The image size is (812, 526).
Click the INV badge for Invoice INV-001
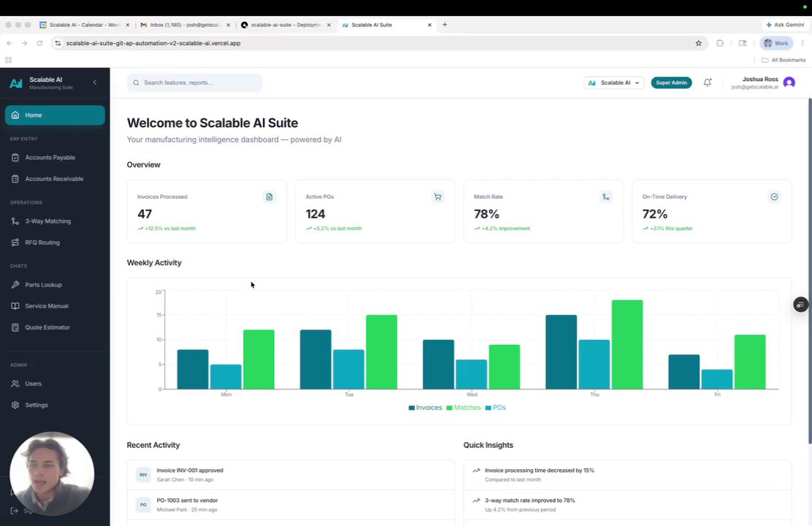(143, 475)
